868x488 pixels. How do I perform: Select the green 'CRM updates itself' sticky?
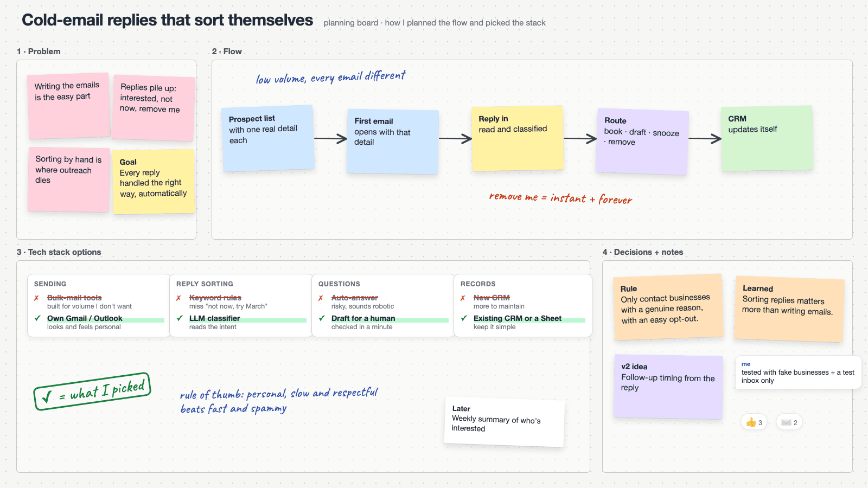(767, 138)
